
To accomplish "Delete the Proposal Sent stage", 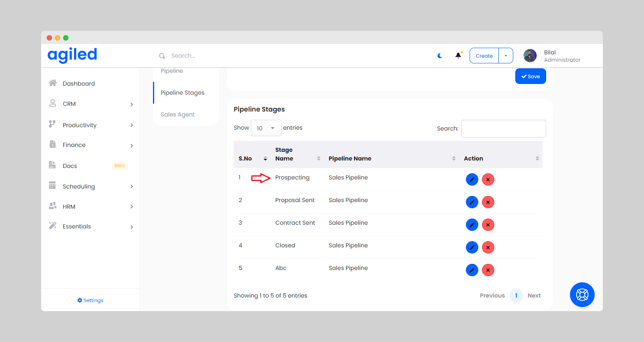I will tap(488, 202).
